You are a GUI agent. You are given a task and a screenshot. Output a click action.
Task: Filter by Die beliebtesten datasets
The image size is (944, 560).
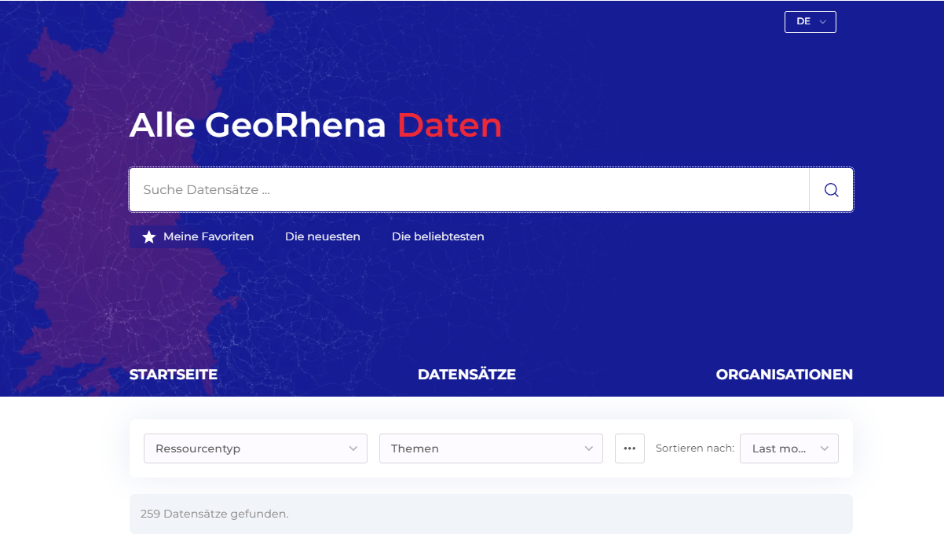[438, 236]
